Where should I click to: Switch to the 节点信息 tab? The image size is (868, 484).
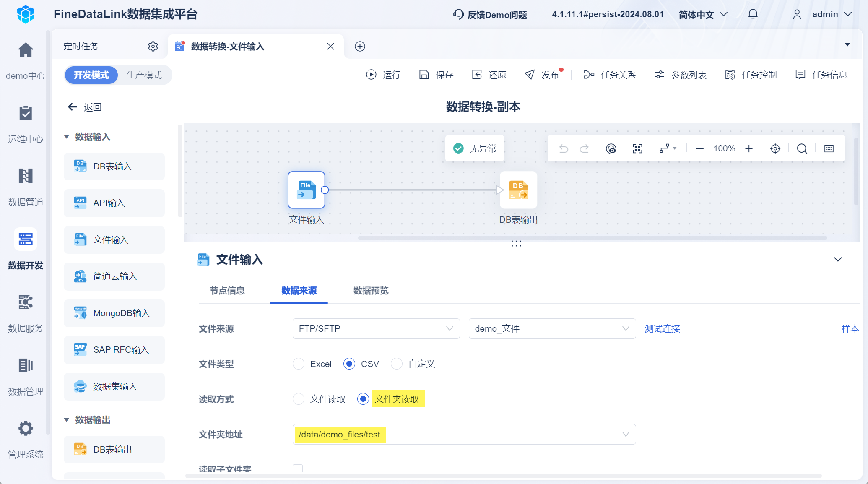(x=227, y=291)
